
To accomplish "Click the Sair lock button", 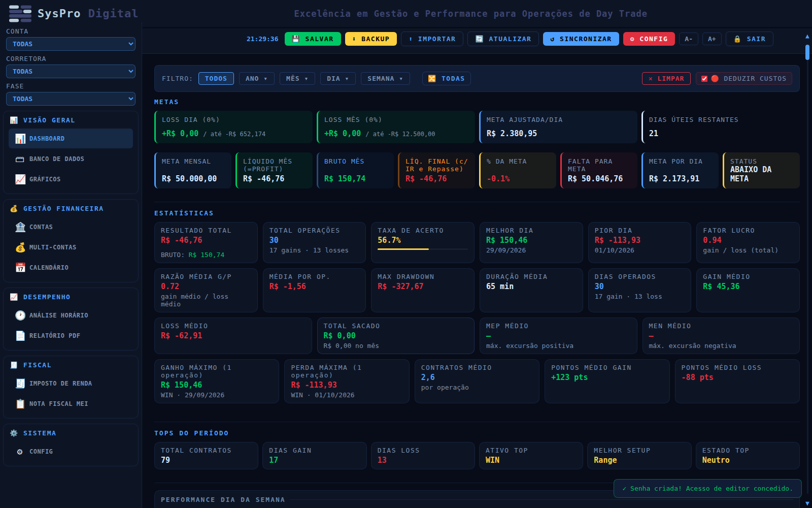I will 750,39.
